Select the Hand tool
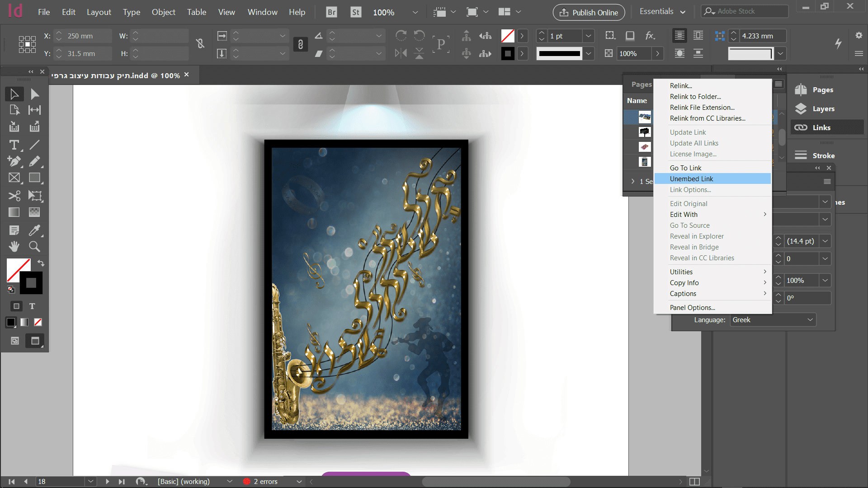868x488 pixels. coord(14,246)
